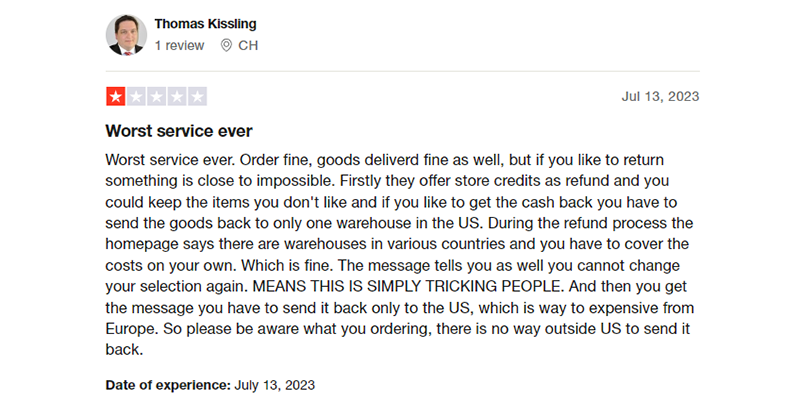Select the third star in rating
The width and height of the screenshot is (800, 400).
(x=156, y=97)
